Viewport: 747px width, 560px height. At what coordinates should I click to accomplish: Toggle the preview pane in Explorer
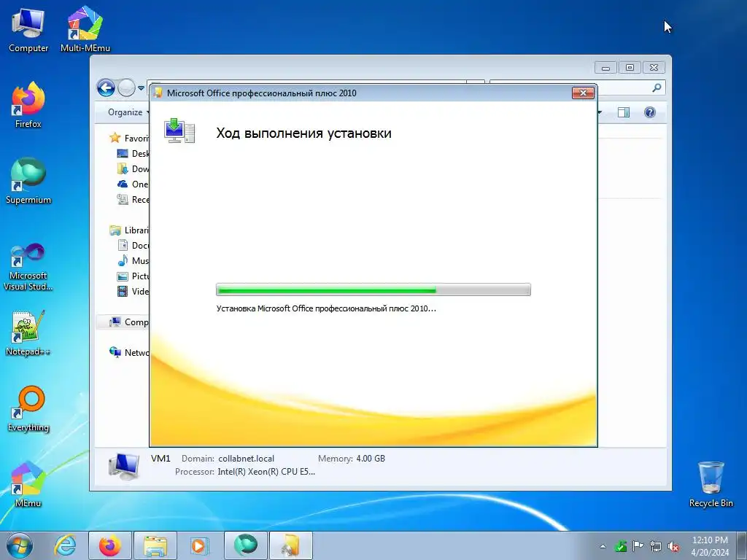coord(624,112)
